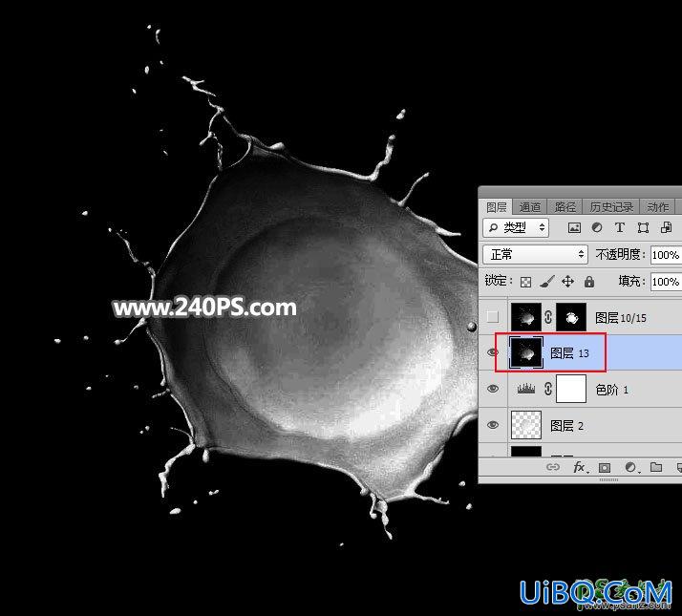Toggle mask link on 色阶 1

[x=548, y=389]
